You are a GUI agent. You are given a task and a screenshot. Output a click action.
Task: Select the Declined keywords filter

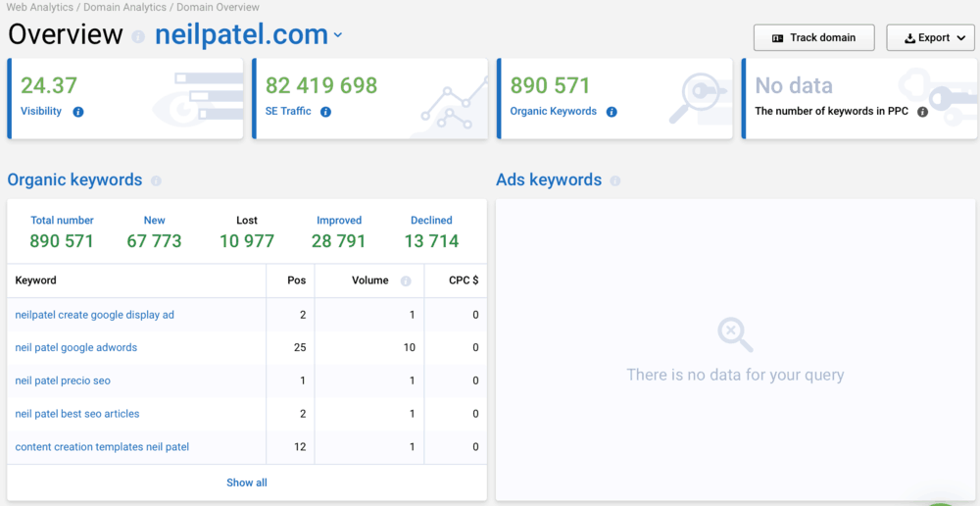click(431, 221)
